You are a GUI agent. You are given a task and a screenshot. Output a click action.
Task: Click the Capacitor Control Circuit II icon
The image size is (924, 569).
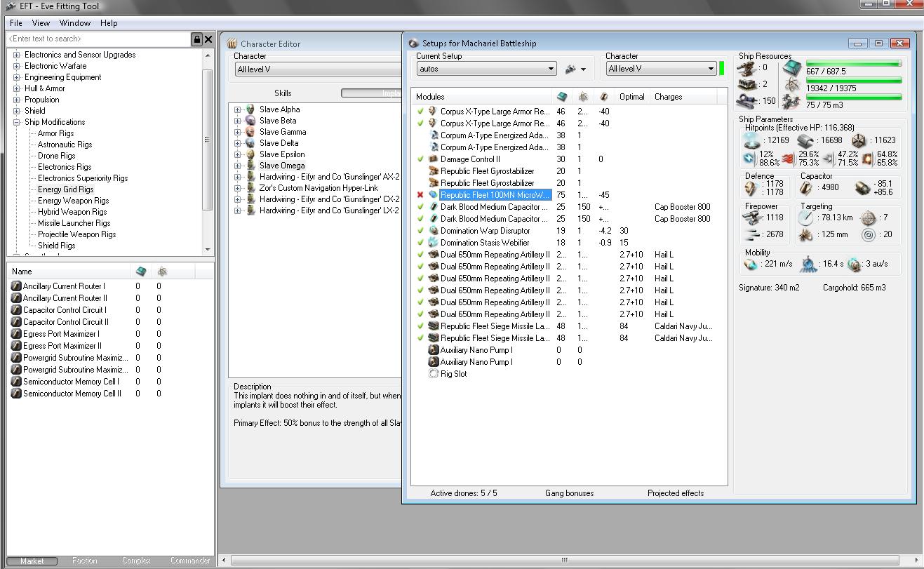point(16,322)
